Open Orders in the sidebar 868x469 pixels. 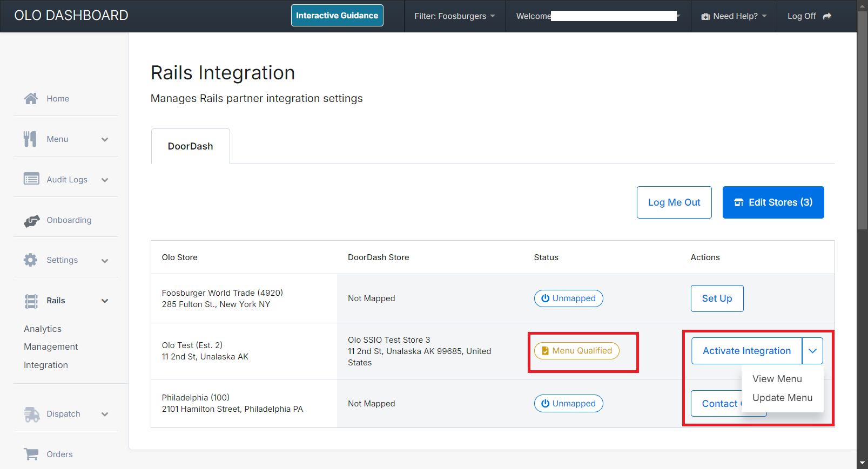[x=59, y=454]
